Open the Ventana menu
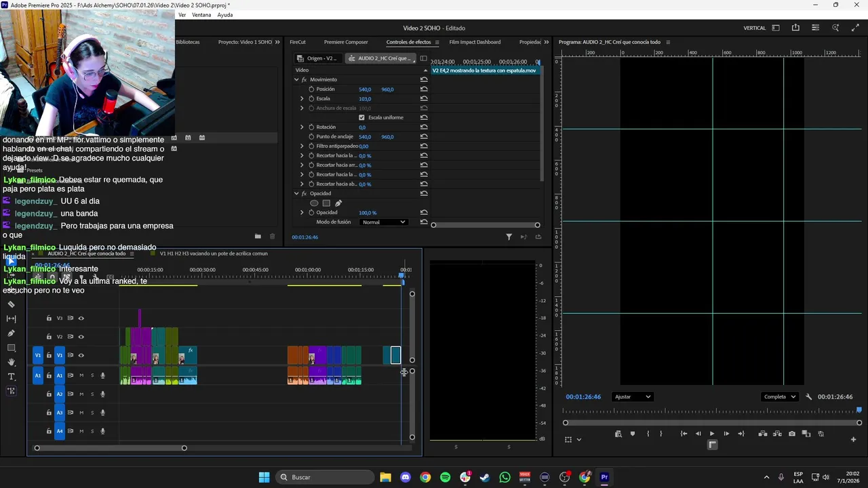This screenshot has width=868, height=488. pyautogui.click(x=201, y=15)
